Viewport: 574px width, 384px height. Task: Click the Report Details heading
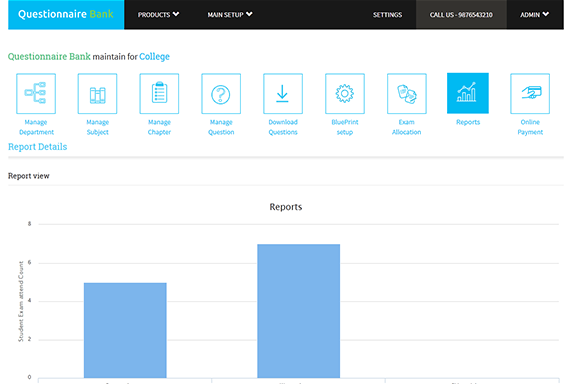pos(37,147)
